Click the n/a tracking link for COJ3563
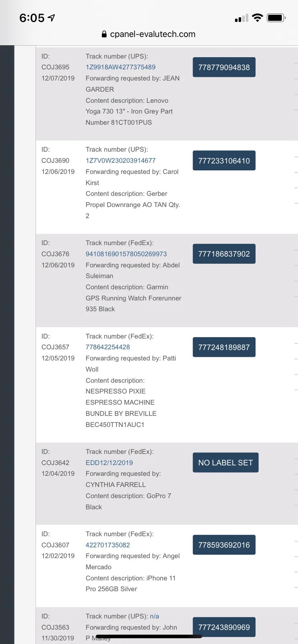 [154, 616]
